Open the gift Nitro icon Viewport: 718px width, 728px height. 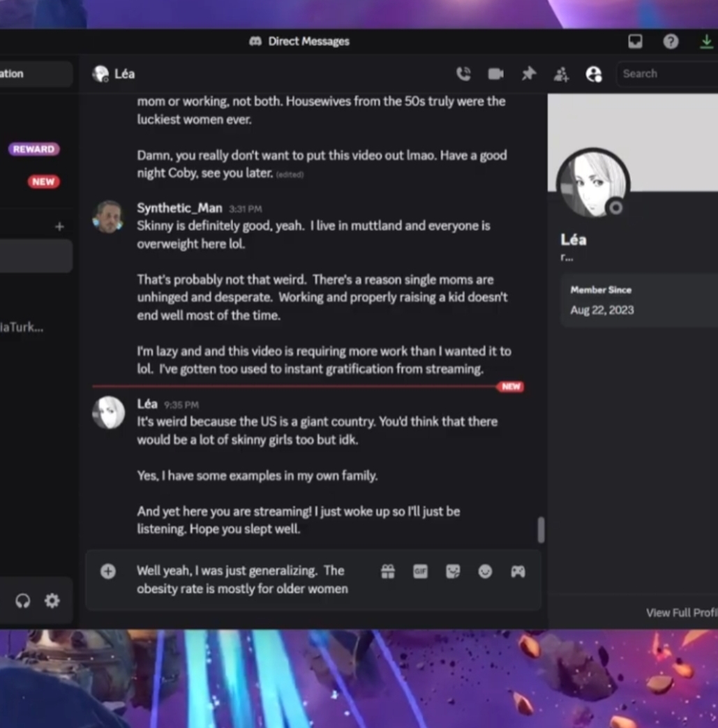(x=388, y=572)
